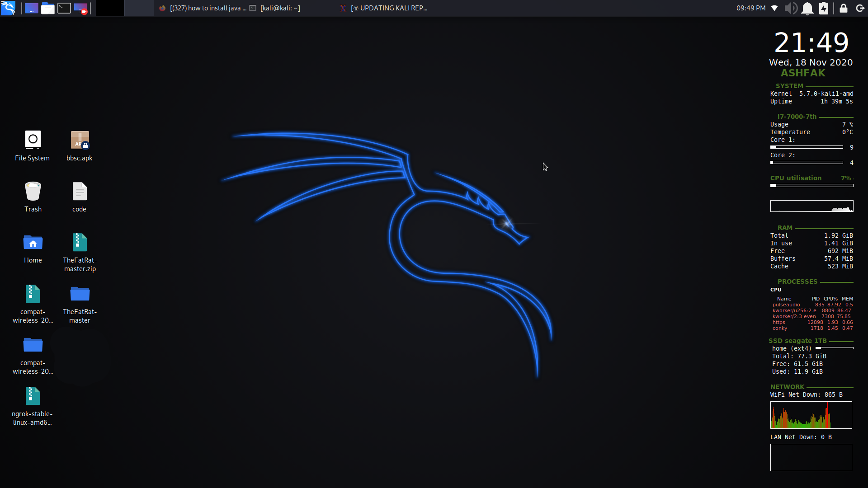
Task: Click the 09:49 PM panel clock
Action: [x=750, y=8]
